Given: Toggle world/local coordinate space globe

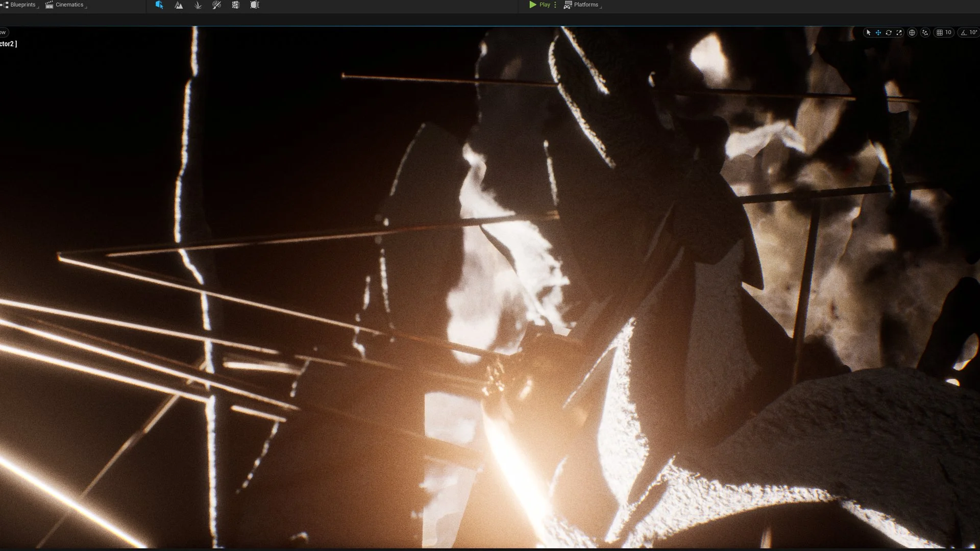Looking at the screenshot, I should [x=912, y=32].
